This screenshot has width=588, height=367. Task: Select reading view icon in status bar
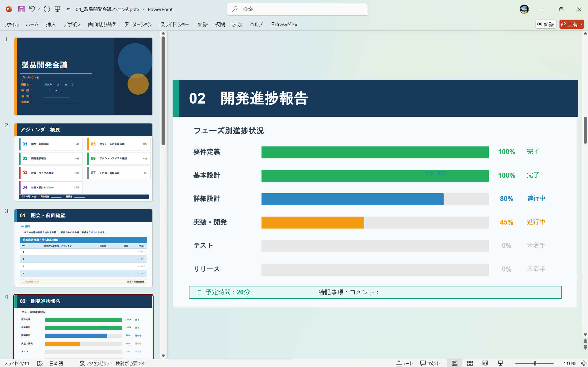(x=485, y=363)
